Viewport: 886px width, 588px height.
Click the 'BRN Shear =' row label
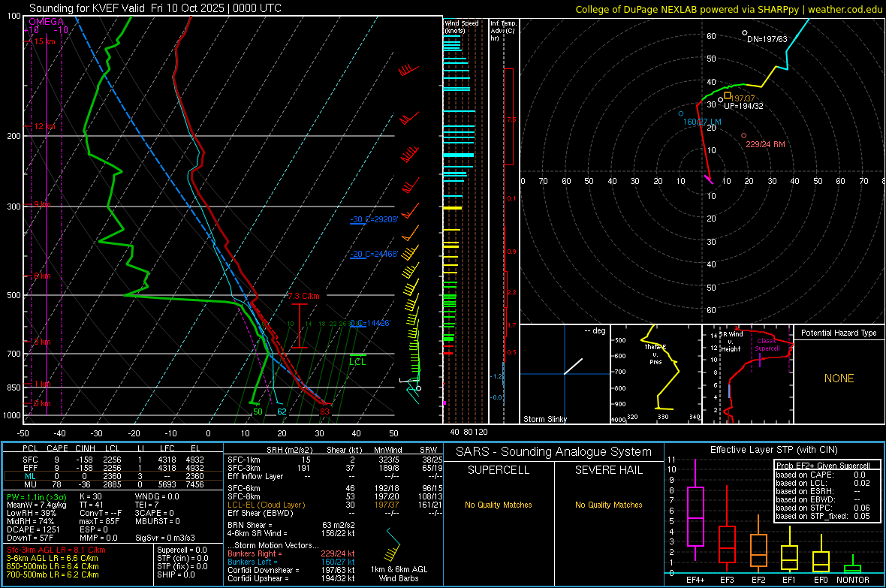(x=250, y=525)
